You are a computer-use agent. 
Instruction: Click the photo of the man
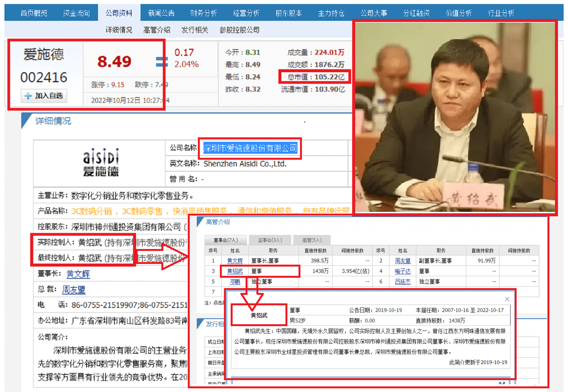[455, 117]
